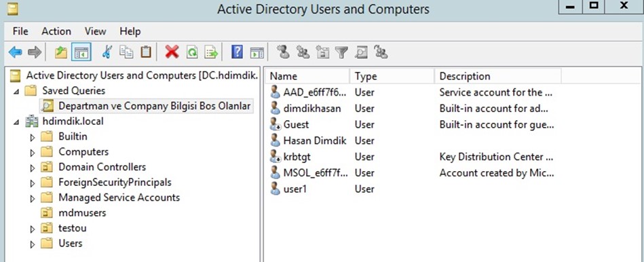The height and width of the screenshot is (262, 644).
Task: Click Create new user toolbar icon
Action: point(283,52)
